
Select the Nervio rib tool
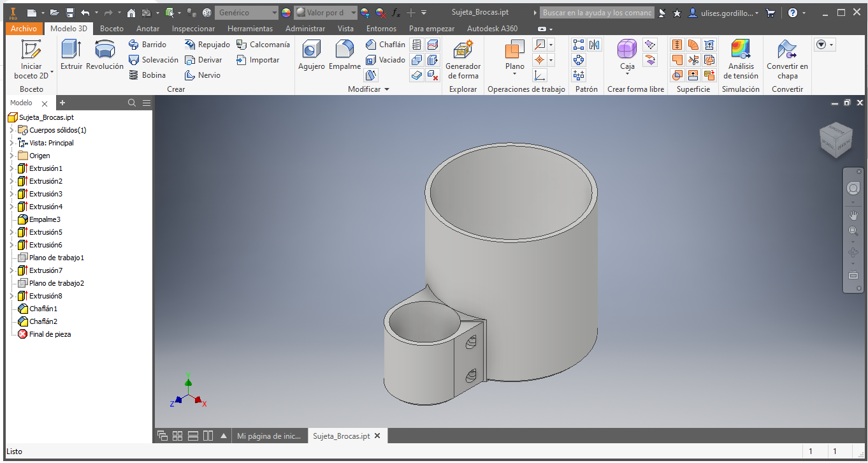tap(203, 75)
